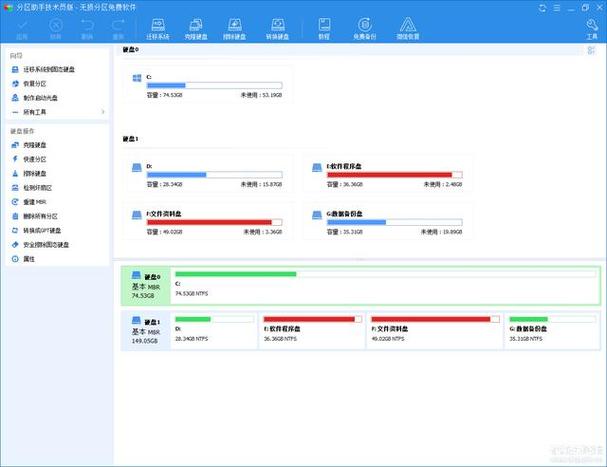Viewport: 607px width, 467px height.
Task: Open 迁移系统 (Migrate OS) in the toolbar
Action: (158, 29)
